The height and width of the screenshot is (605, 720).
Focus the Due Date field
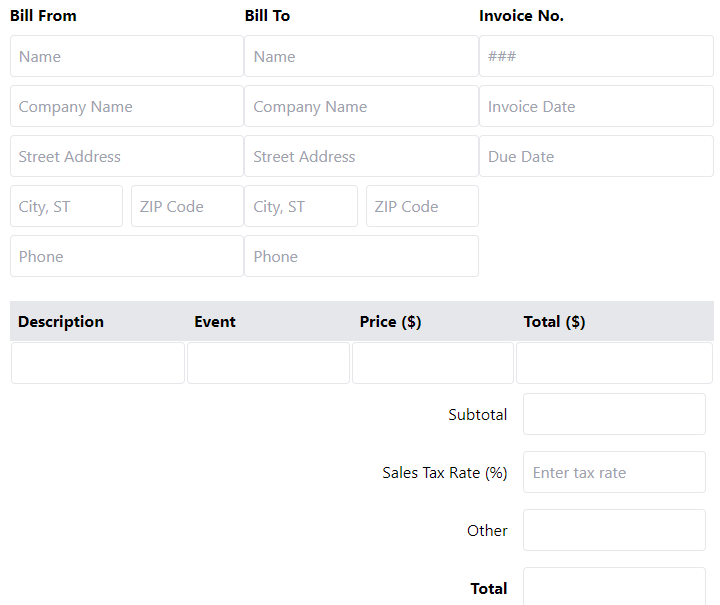click(596, 156)
